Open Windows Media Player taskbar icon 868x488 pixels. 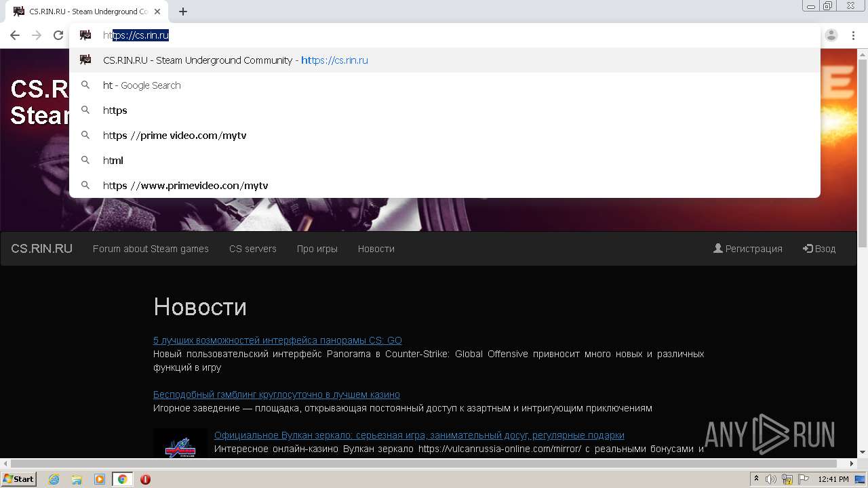point(100,479)
